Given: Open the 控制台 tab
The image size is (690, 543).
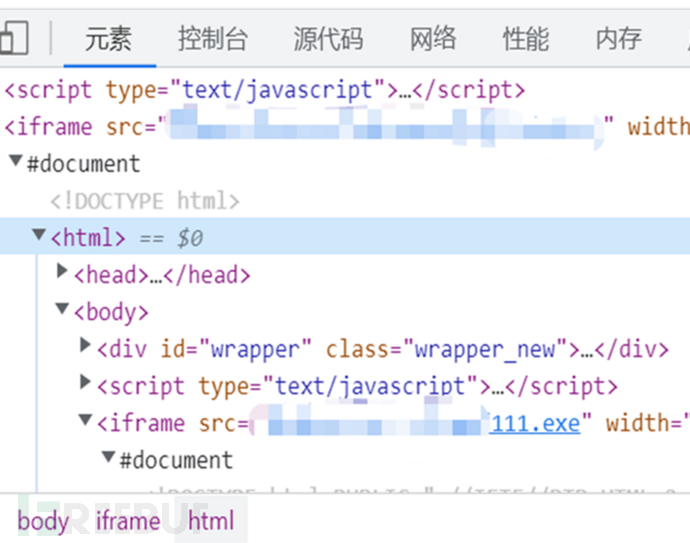Looking at the screenshot, I should pos(213,39).
